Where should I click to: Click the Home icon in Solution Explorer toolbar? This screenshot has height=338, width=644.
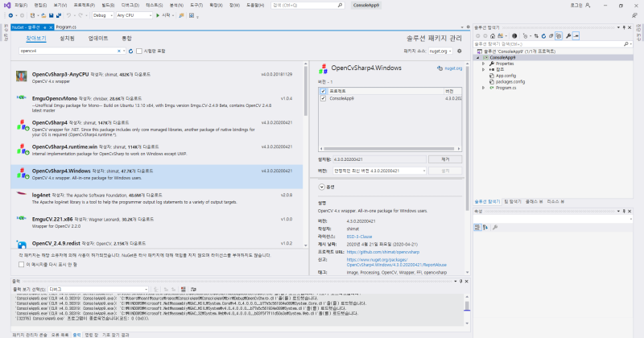point(493,36)
